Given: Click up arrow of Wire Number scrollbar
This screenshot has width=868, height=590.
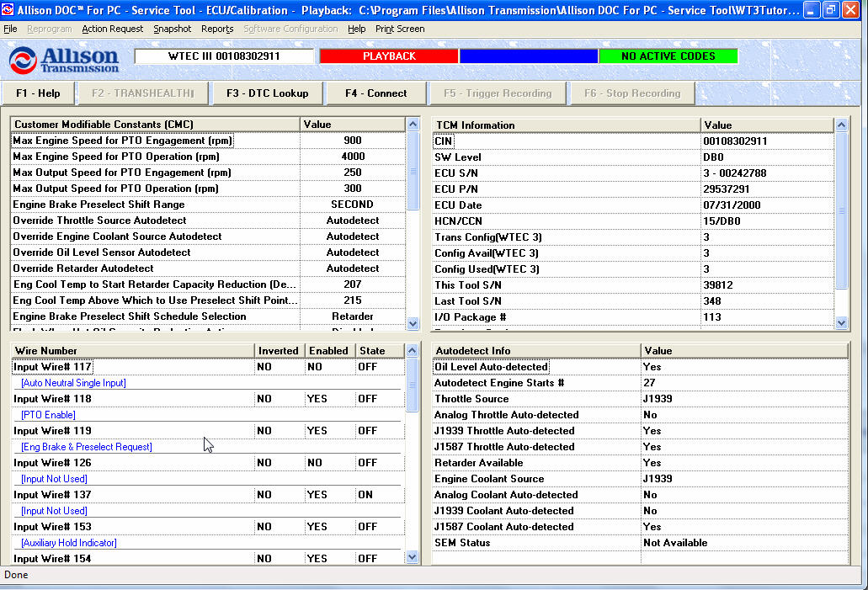Looking at the screenshot, I should 412,350.
